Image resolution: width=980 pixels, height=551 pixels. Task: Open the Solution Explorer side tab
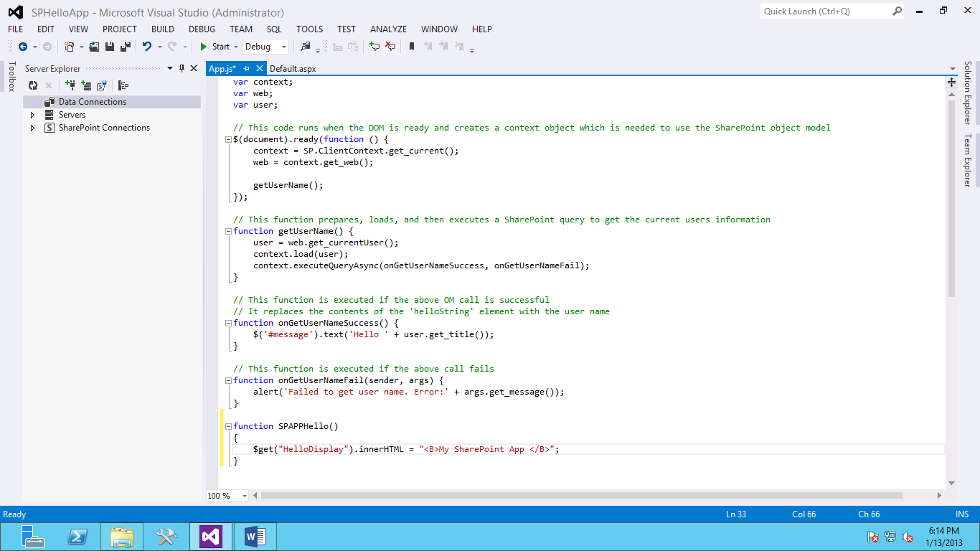[x=968, y=93]
